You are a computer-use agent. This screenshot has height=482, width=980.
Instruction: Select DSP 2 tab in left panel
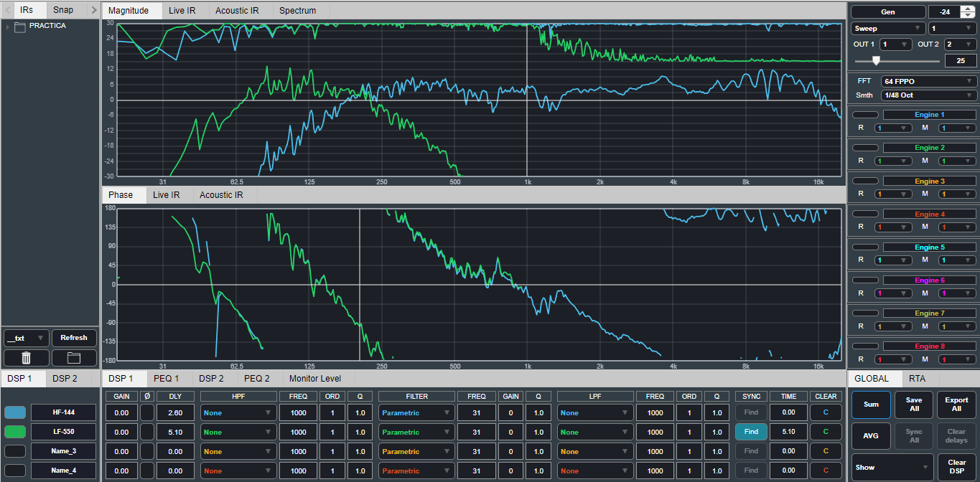(x=65, y=378)
